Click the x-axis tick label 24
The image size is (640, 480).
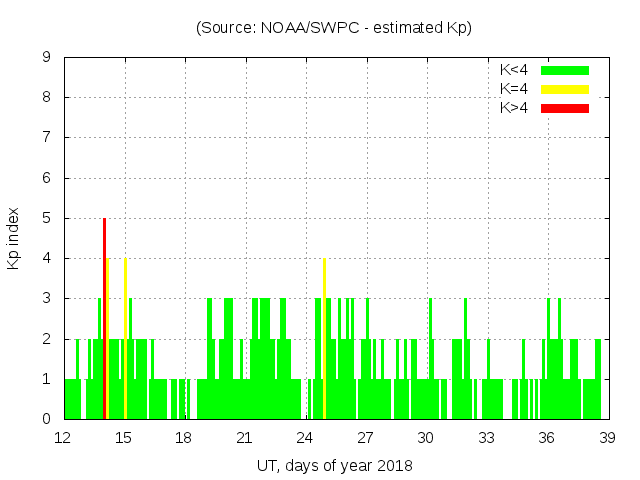tap(305, 437)
